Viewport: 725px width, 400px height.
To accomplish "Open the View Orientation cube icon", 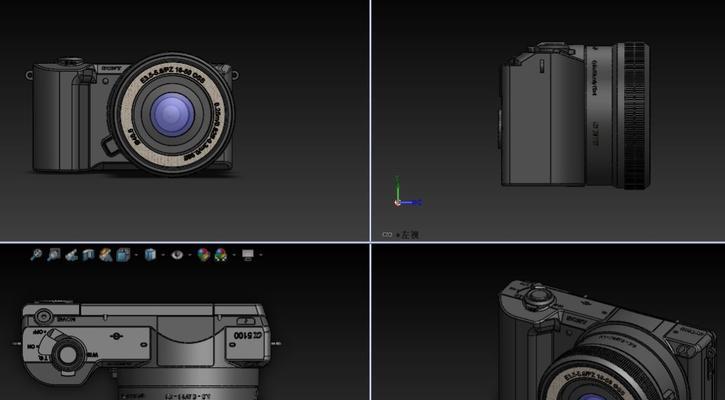I will tap(123, 255).
